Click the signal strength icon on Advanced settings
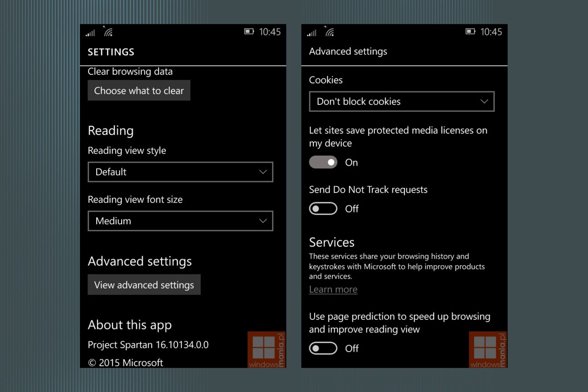Viewport: 588px width, 392px height. pyautogui.click(x=311, y=32)
